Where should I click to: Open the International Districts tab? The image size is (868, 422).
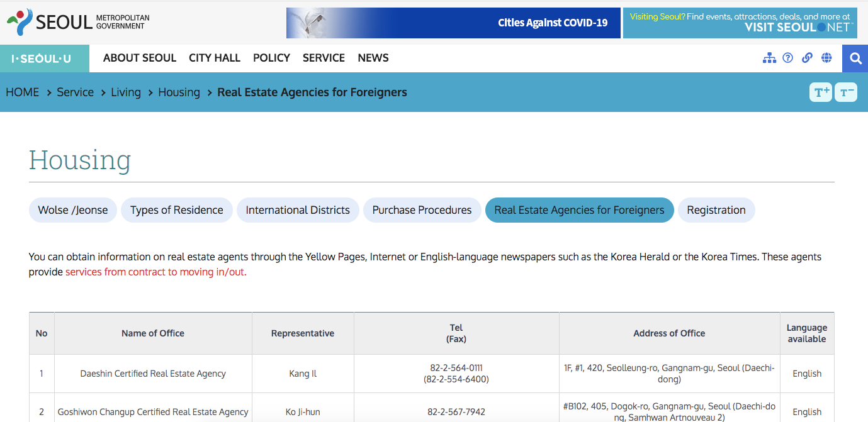(x=298, y=209)
